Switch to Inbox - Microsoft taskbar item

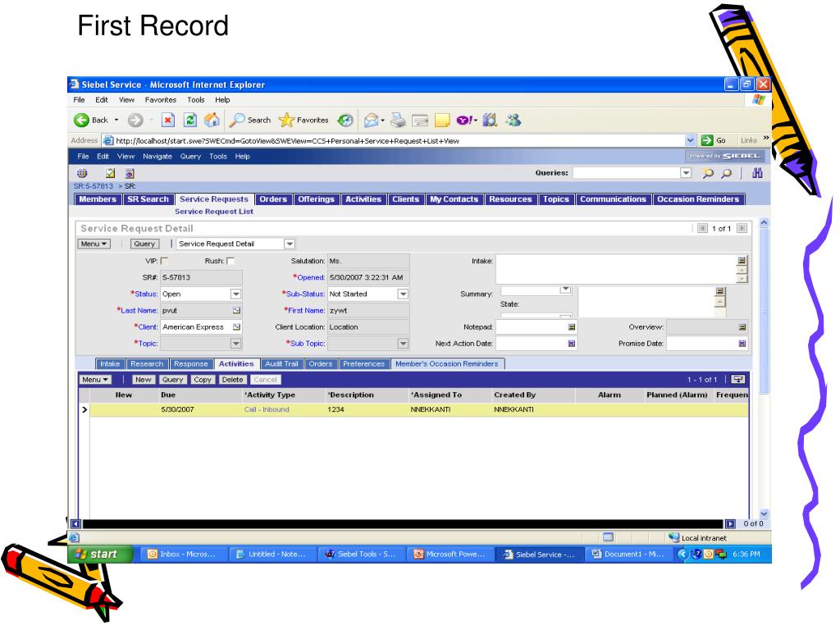pos(183,554)
